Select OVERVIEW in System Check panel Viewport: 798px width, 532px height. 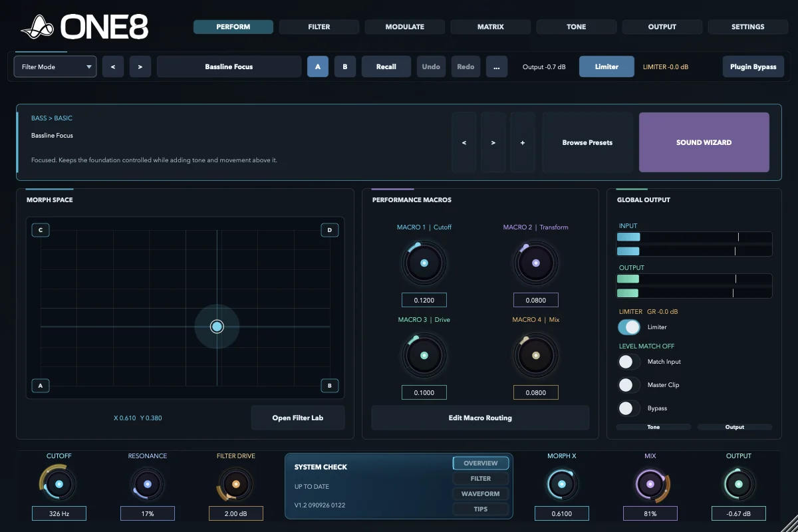(481, 463)
